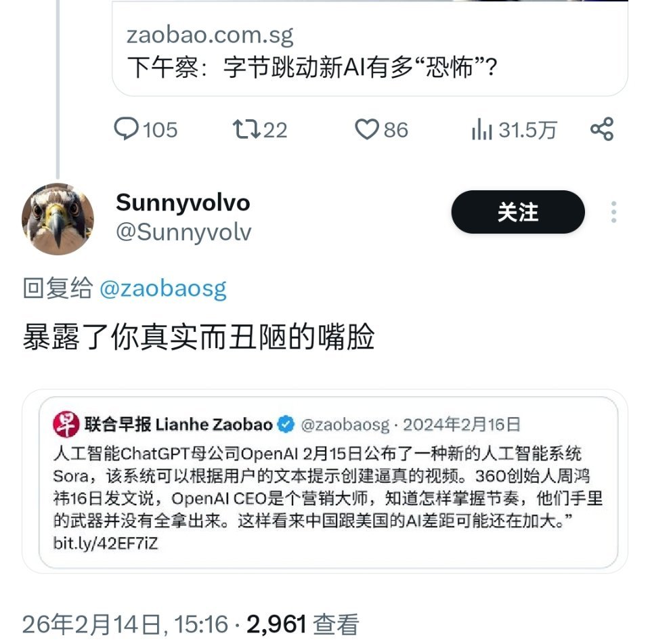Retweet the post via the repost icon
650x644 pixels.
pos(252,131)
